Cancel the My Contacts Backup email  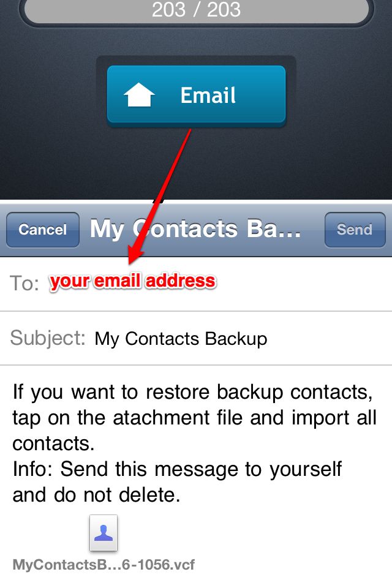coord(43,230)
